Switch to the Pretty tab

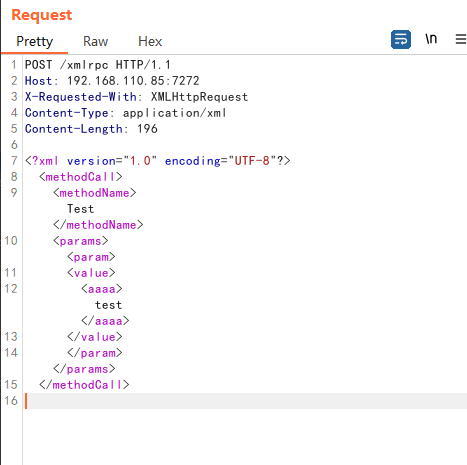pyautogui.click(x=35, y=42)
